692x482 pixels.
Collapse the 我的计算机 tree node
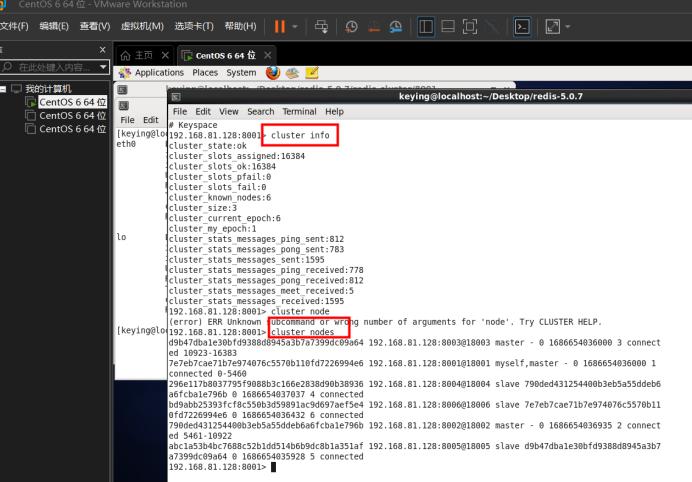pos(3,89)
